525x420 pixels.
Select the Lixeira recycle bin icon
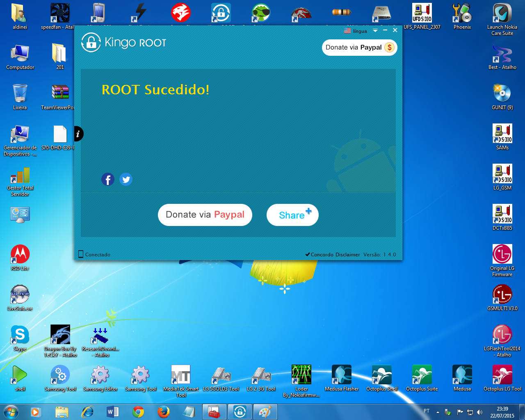(20, 97)
